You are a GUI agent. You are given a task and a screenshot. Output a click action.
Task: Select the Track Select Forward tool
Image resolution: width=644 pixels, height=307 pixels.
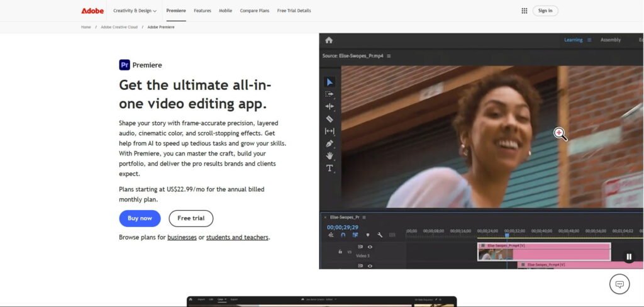click(330, 94)
